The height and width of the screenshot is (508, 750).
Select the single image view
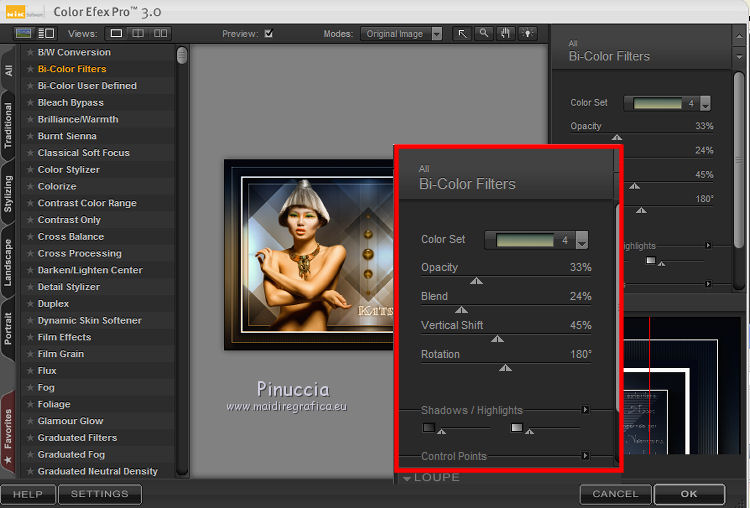tap(116, 33)
